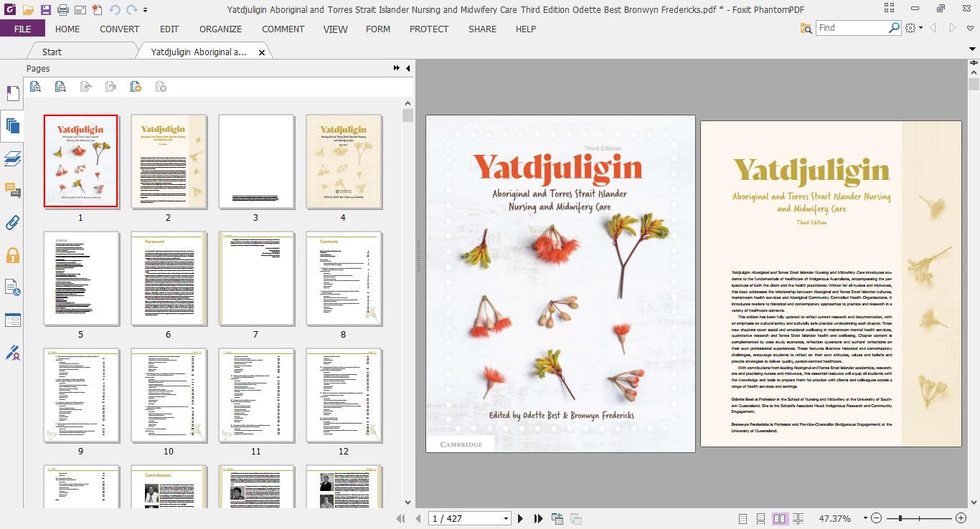The width and height of the screenshot is (980, 529).
Task: Go to the next page arrow
Action: point(521,518)
